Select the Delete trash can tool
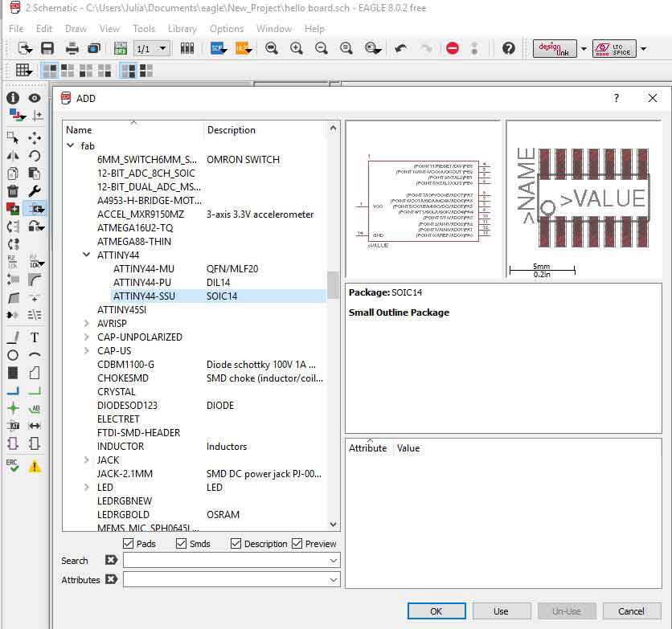The width and height of the screenshot is (672, 629). (x=13, y=190)
